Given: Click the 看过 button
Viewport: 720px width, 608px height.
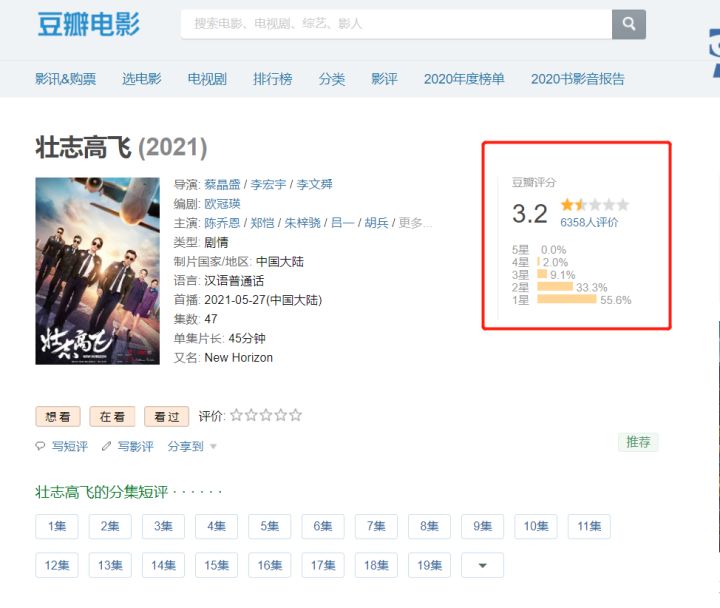Looking at the screenshot, I should [167, 417].
